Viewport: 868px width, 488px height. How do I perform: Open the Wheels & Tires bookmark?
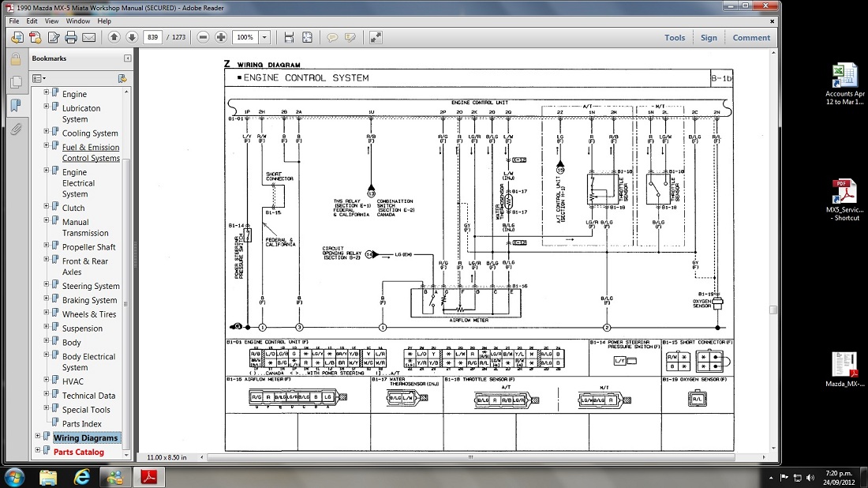(89, 314)
